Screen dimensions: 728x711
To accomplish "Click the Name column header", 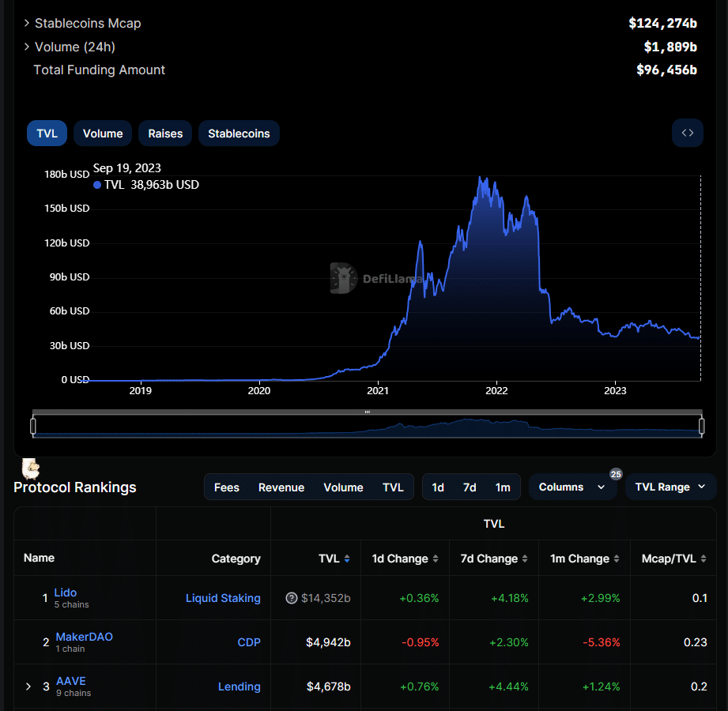I will click(x=39, y=558).
